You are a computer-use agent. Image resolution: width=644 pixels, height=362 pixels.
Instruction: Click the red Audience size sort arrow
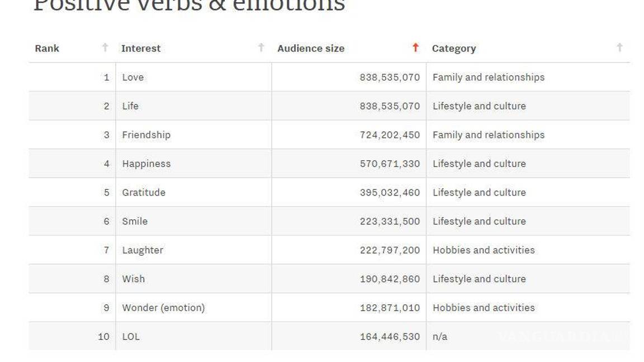click(415, 47)
